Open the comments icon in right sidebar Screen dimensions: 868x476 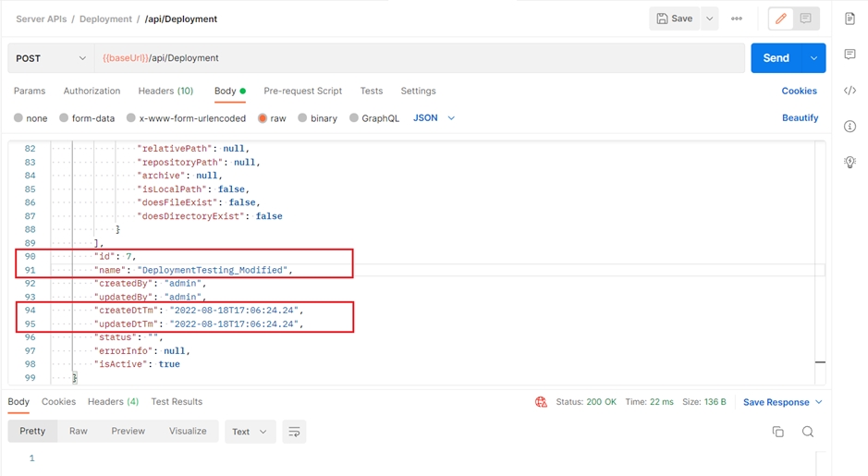(850, 55)
